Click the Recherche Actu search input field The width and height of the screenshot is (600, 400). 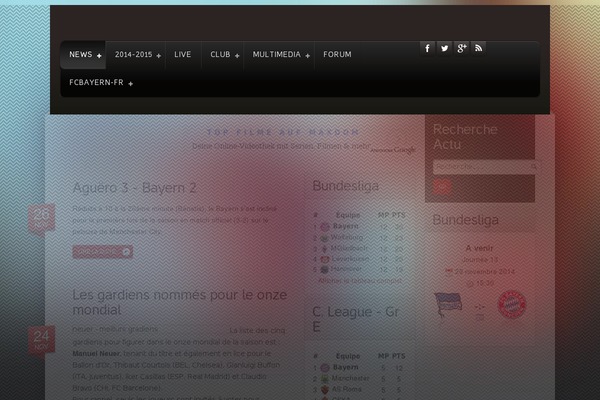[x=483, y=167]
